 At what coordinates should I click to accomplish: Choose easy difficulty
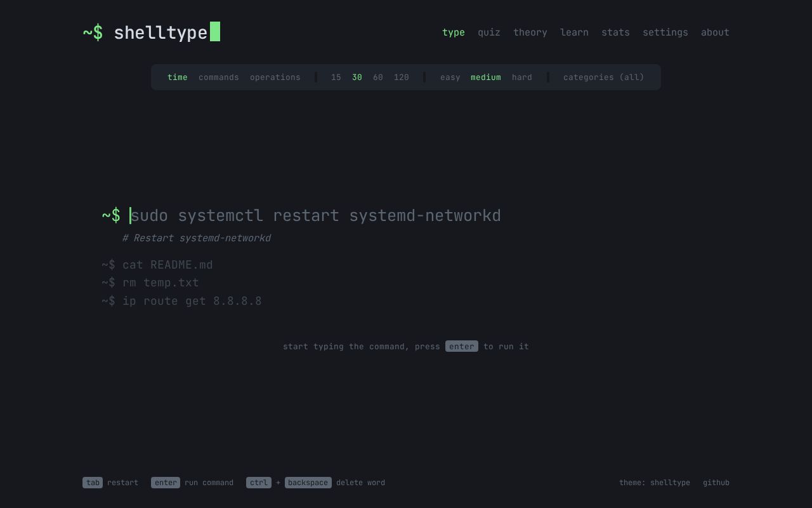450,77
